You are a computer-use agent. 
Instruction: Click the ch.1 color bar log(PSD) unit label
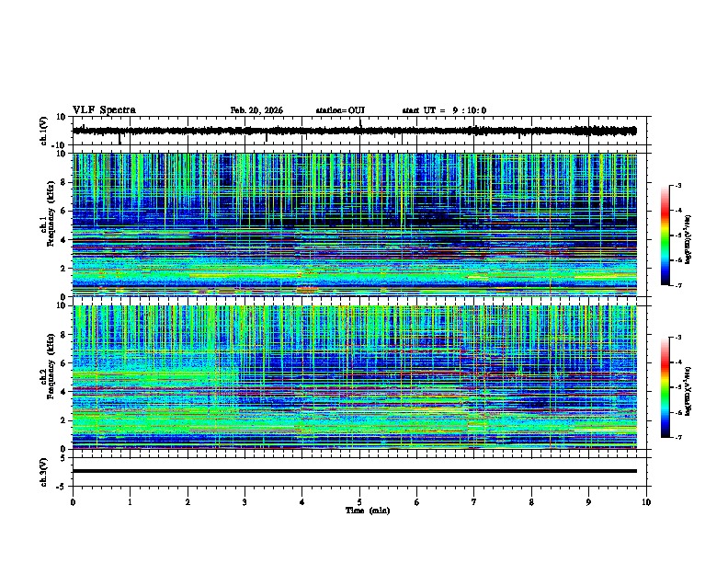(x=688, y=239)
